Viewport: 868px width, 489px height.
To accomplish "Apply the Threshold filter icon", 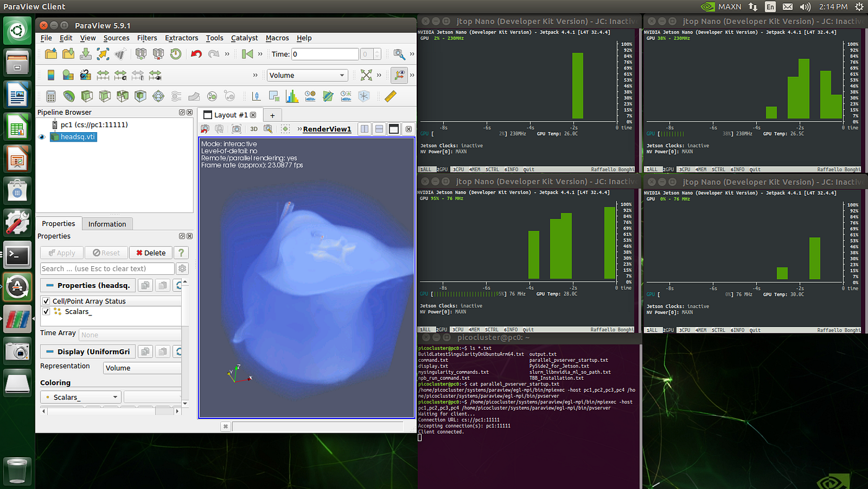I will (x=123, y=96).
